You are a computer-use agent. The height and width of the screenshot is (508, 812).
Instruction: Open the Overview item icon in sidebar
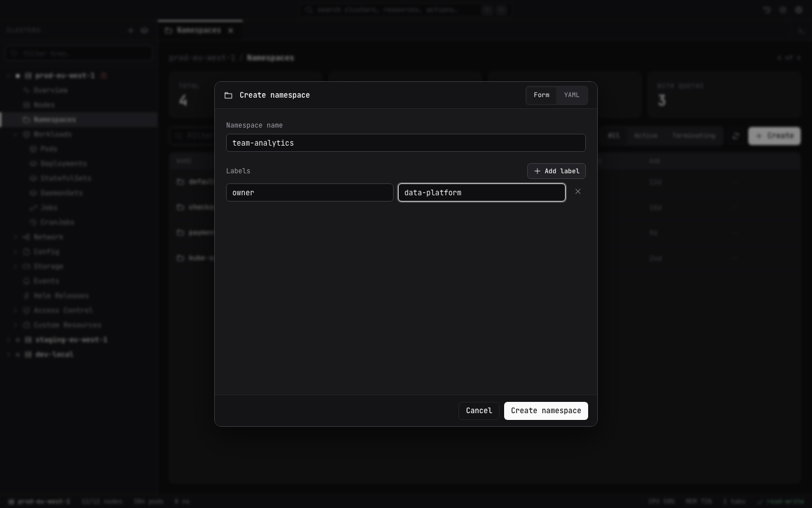click(26, 90)
